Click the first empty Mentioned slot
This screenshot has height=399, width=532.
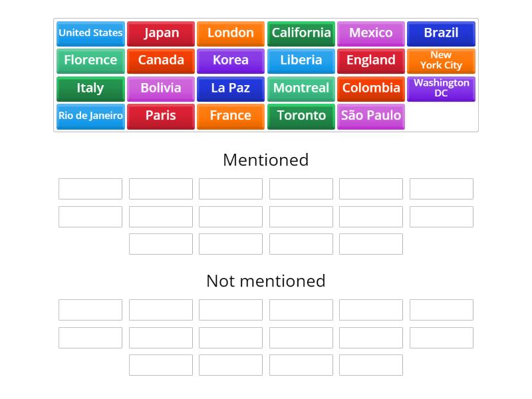point(90,189)
